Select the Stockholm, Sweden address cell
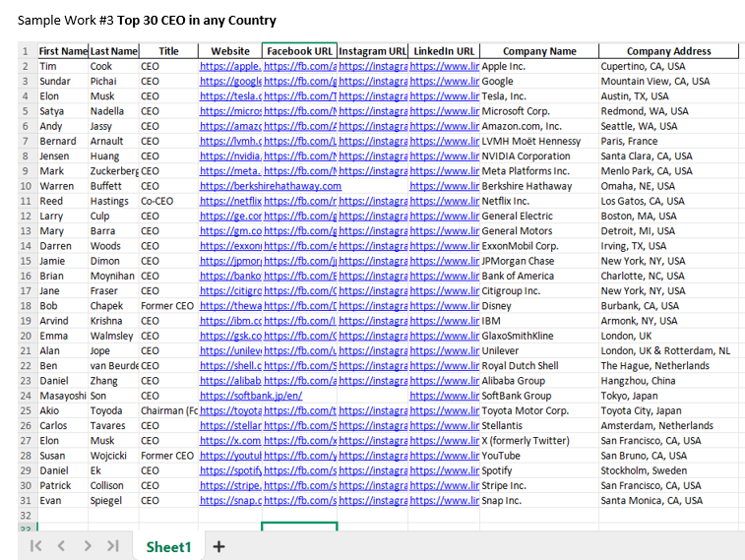 (x=668, y=470)
